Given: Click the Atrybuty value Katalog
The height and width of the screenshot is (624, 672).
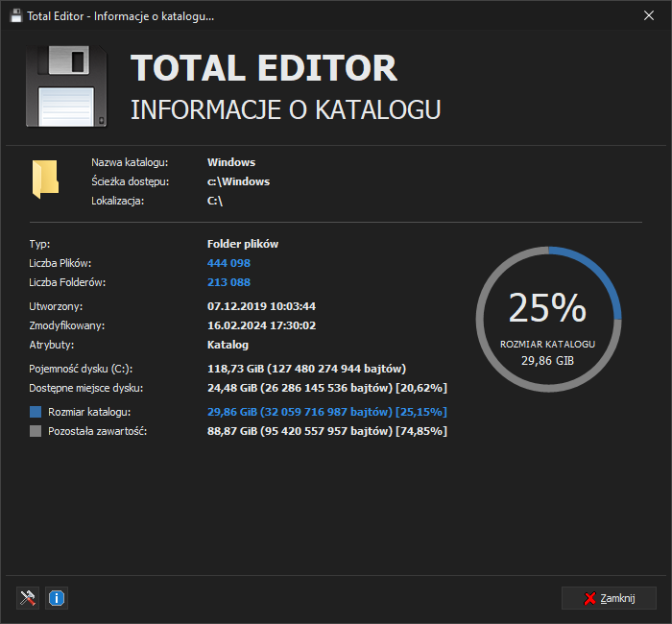Looking at the screenshot, I should click(228, 345).
